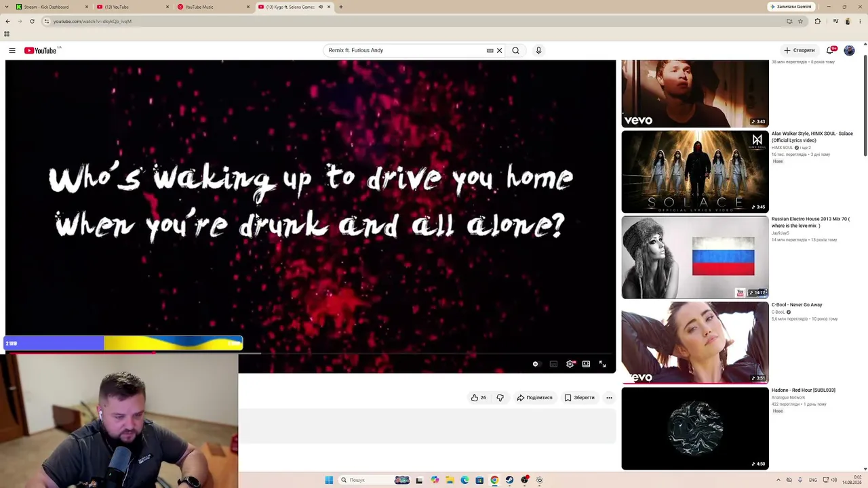868x488 pixels.
Task: Open the taskbar clock and date
Action: pyautogui.click(x=852, y=480)
